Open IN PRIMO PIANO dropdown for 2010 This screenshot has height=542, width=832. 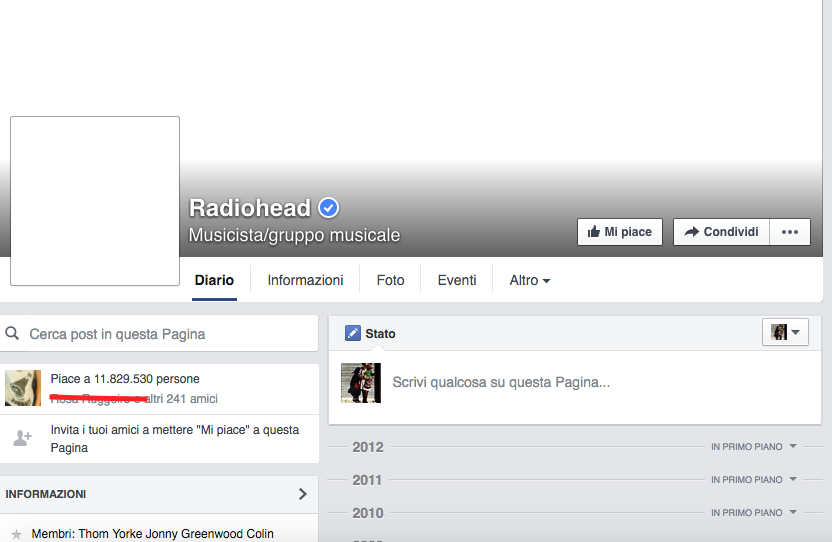[x=753, y=512]
